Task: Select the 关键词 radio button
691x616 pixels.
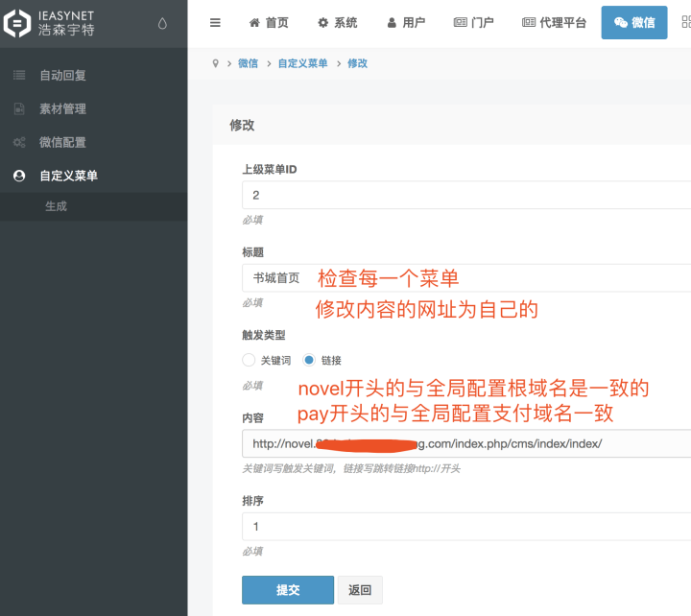Action: pyautogui.click(x=249, y=360)
